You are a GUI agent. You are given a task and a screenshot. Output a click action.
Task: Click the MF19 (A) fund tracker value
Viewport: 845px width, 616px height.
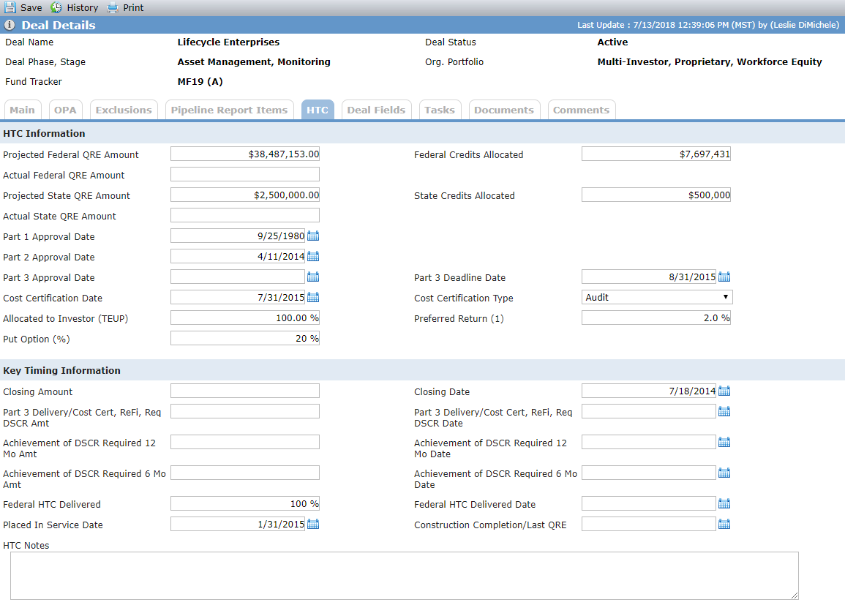[x=200, y=82]
